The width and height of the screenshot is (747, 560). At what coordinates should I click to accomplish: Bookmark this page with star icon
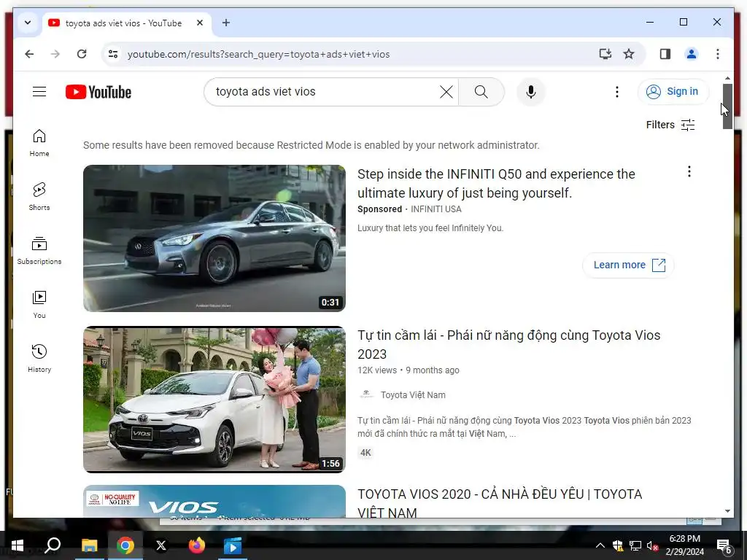pos(629,54)
